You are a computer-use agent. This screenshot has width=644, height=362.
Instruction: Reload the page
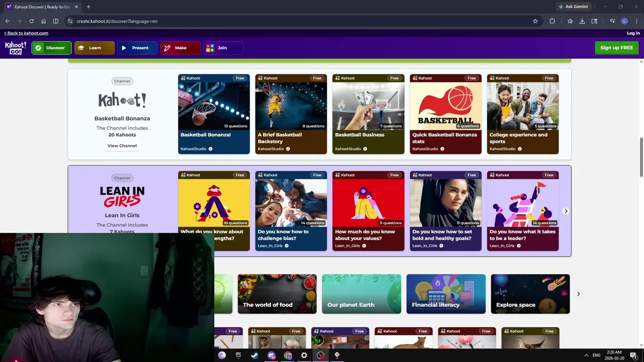tap(31, 21)
